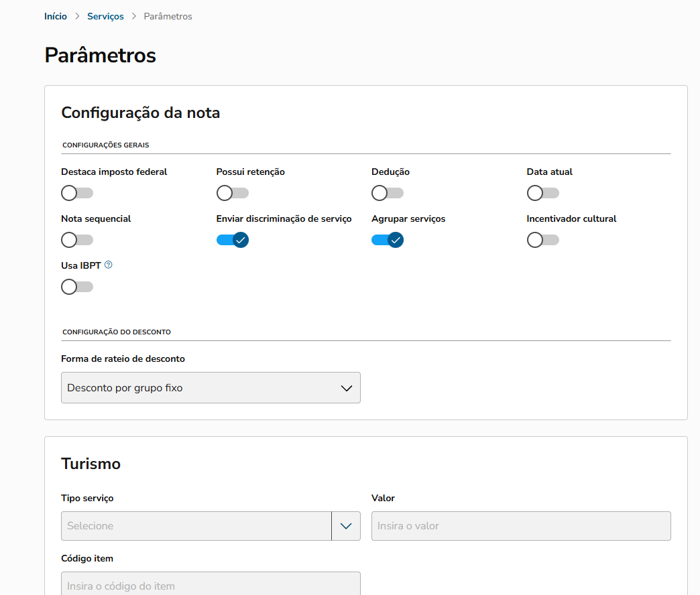The image size is (700, 595).
Task: Click the Usa IBPT help icon
Action: pos(109,265)
